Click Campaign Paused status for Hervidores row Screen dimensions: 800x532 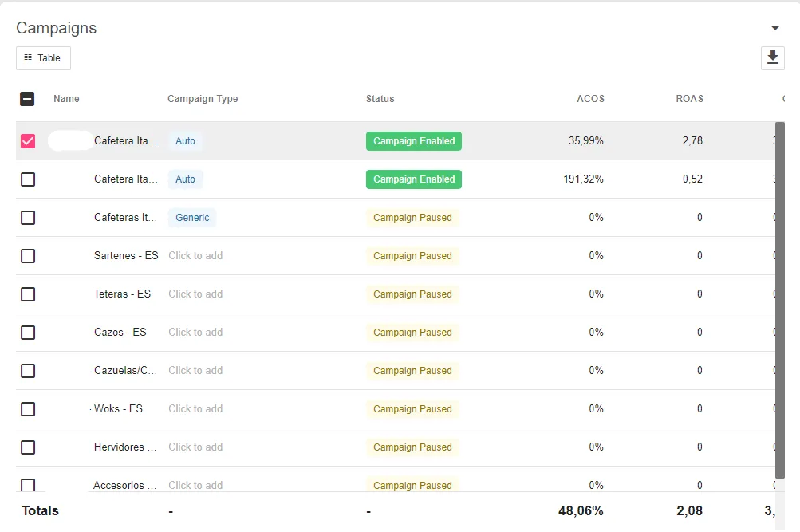point(412,447)
